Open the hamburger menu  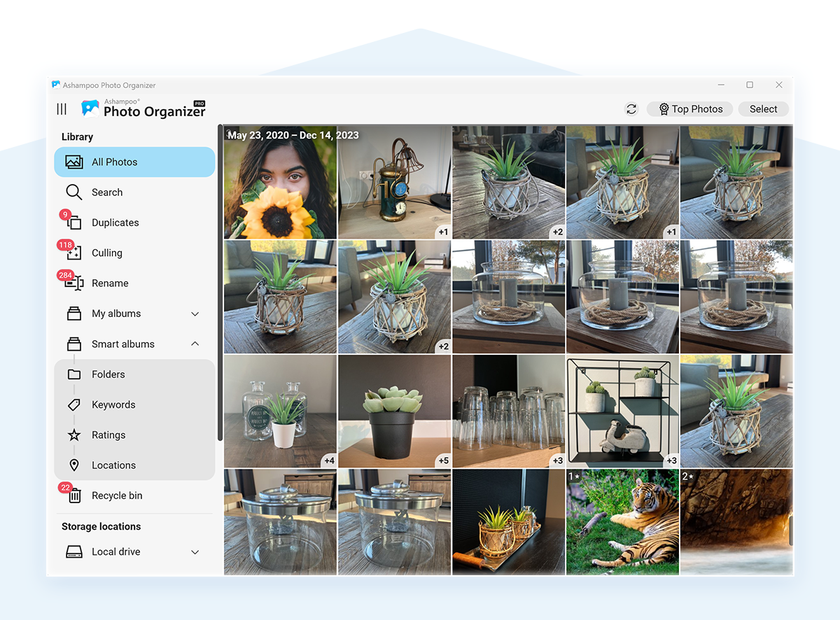click(x=61, y=108)
